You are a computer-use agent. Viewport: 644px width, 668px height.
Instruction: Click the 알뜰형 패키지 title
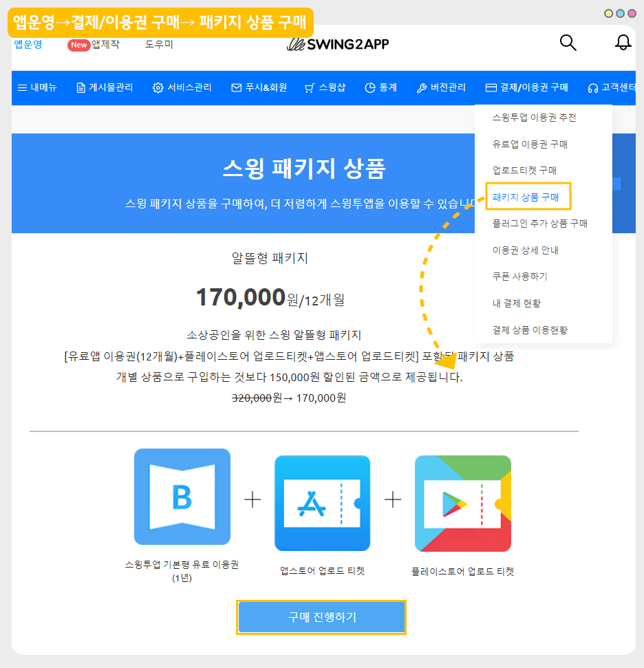click(269, 258)
